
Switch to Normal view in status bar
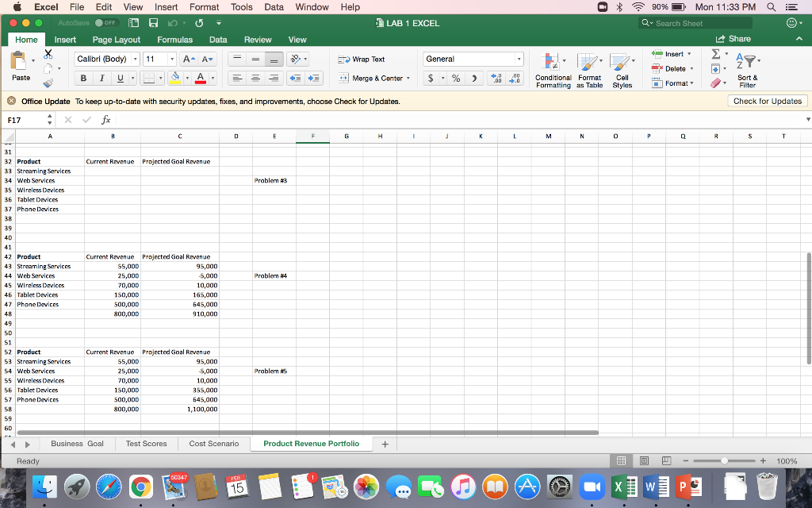[622, 460]
